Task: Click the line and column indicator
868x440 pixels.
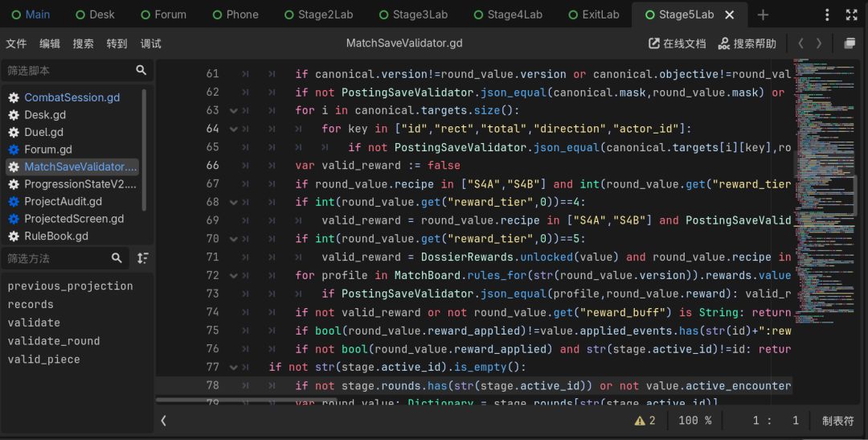Action: tap(776, 421)
